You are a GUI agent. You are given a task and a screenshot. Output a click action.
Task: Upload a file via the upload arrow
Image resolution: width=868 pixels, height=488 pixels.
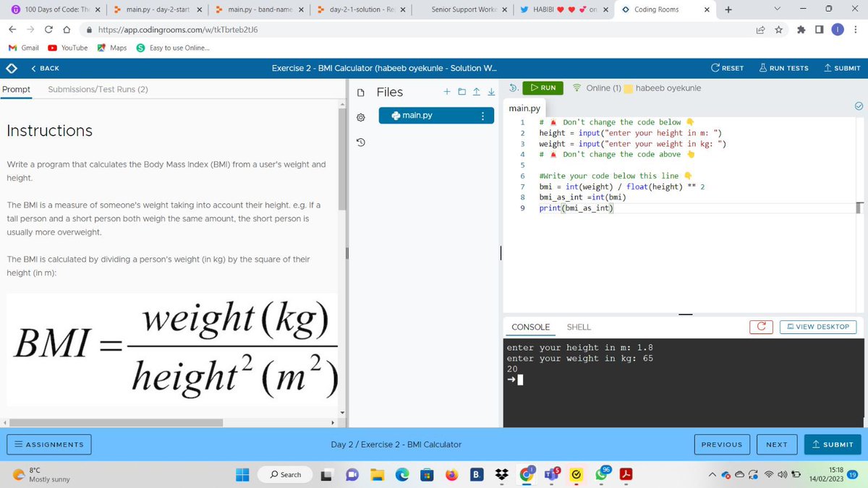(476, 92)
